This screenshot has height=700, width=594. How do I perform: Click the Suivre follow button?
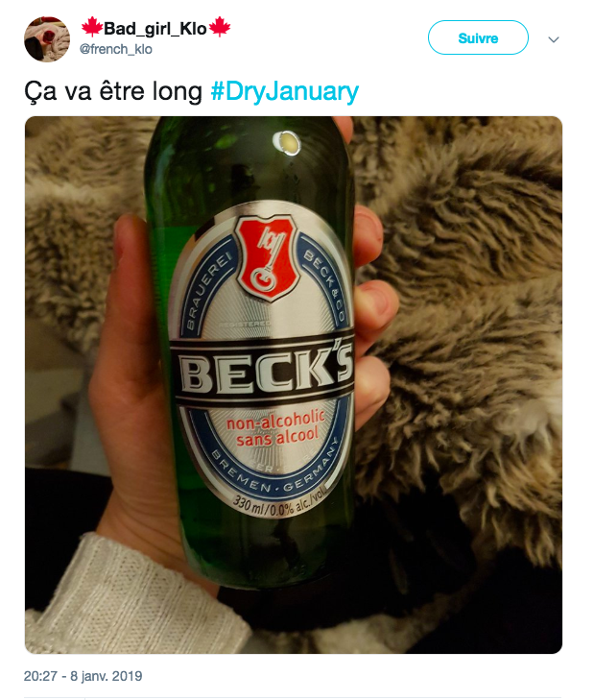coord(478,38)
